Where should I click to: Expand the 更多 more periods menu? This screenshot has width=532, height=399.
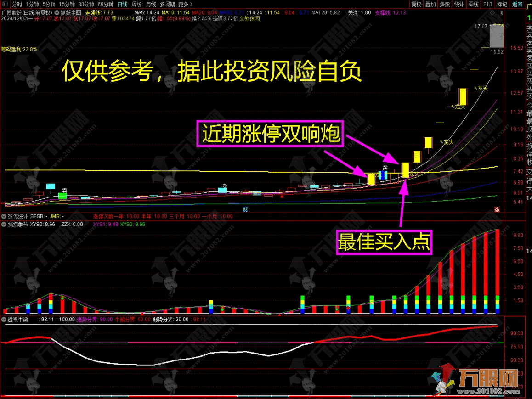click(x=185, y=5)
